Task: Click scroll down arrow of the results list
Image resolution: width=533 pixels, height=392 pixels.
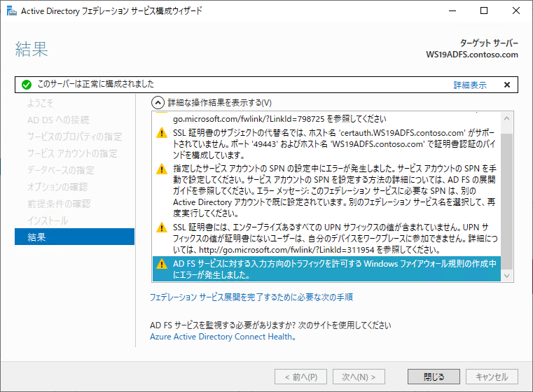Action: [506, 276]
